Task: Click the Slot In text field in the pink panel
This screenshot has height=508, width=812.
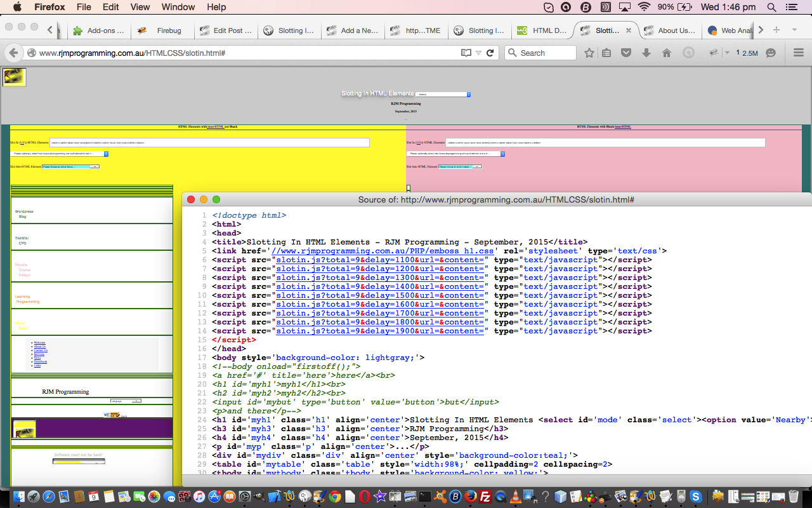Action: tap(605, 143)
